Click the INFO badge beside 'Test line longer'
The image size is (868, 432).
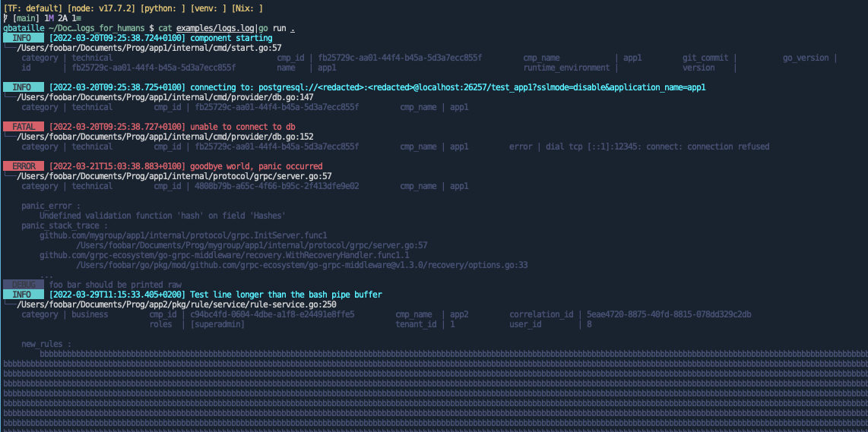tap(24, 295)
